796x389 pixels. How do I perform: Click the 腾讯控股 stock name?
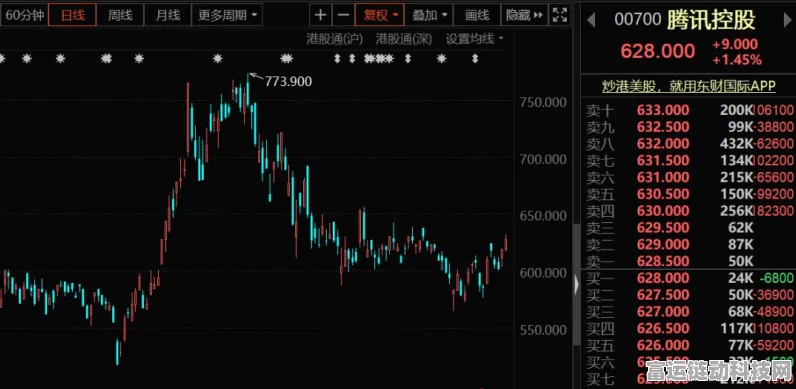(x=711, y=20)
